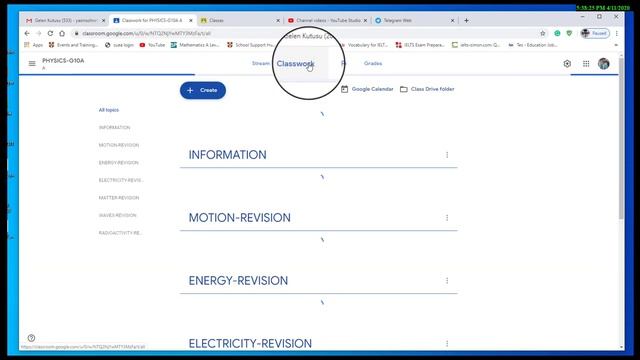
Task: Click the Paused profile button
Action: coord(595,33)
